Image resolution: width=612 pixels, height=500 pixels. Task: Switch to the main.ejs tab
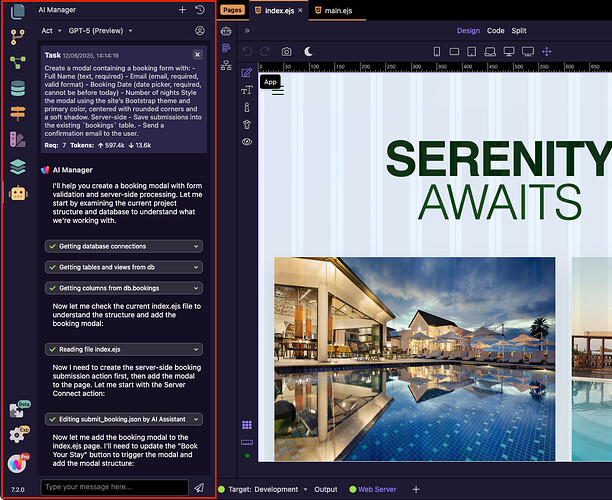(338, 10)
